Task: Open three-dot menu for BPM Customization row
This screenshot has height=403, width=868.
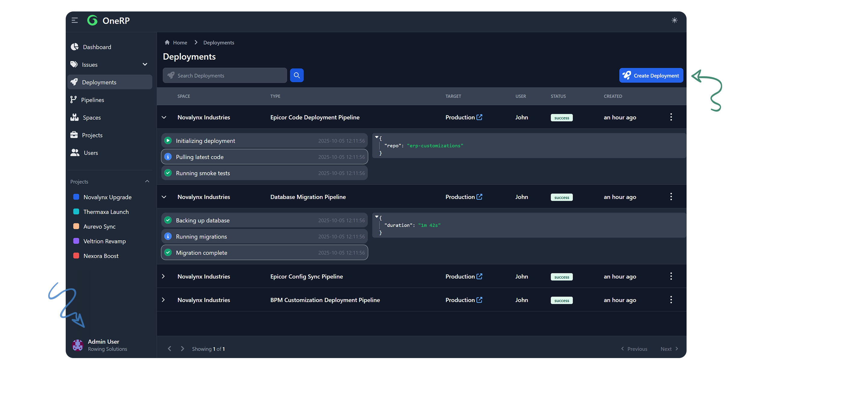Action: 671,300
